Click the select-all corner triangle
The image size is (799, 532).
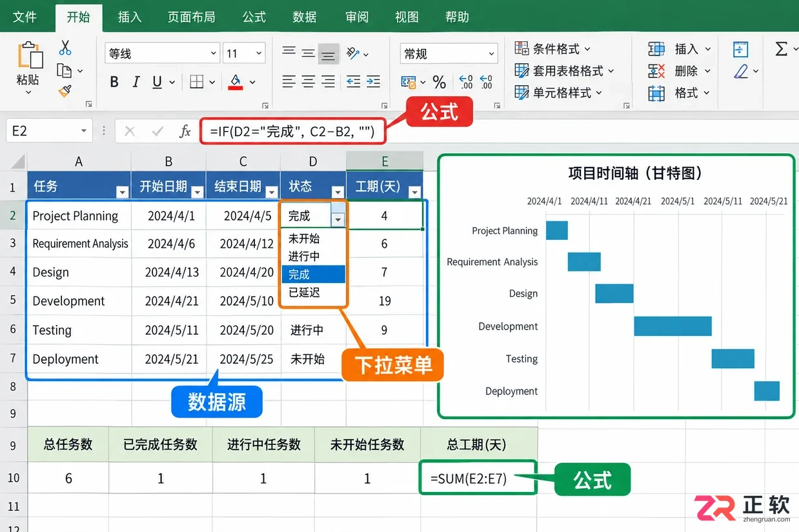[17, 161]
